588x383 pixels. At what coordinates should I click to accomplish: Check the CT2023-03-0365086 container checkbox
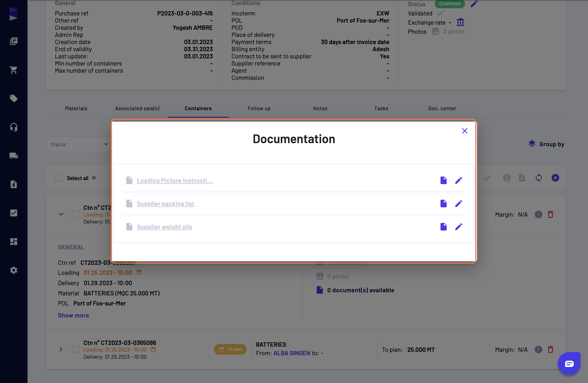click(75, 350)
